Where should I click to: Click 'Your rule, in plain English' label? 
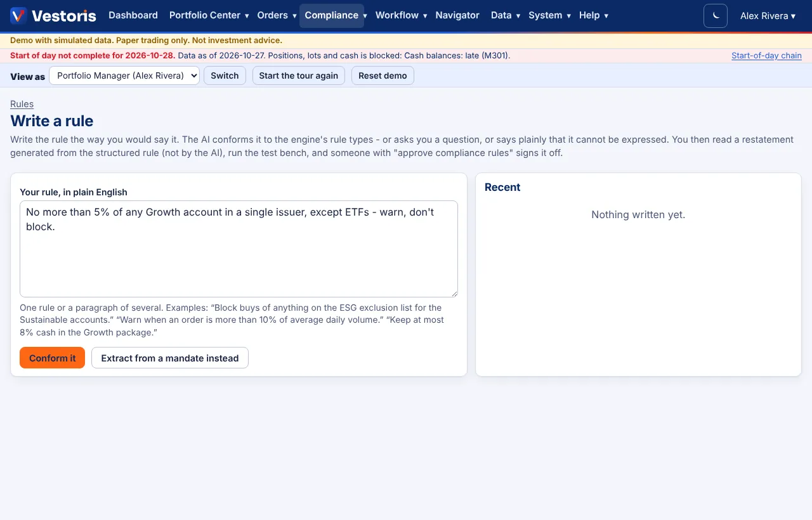tap(74, 192)
